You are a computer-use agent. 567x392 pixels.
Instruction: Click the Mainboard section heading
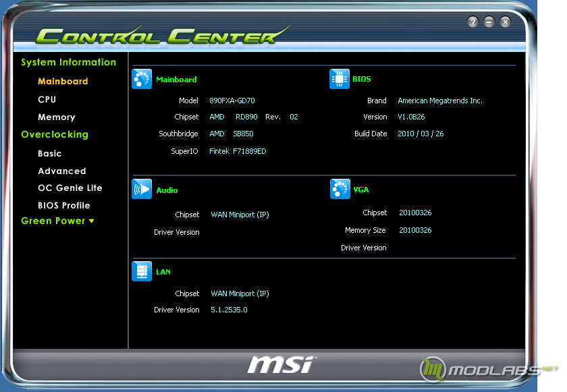tap(176, 80)
